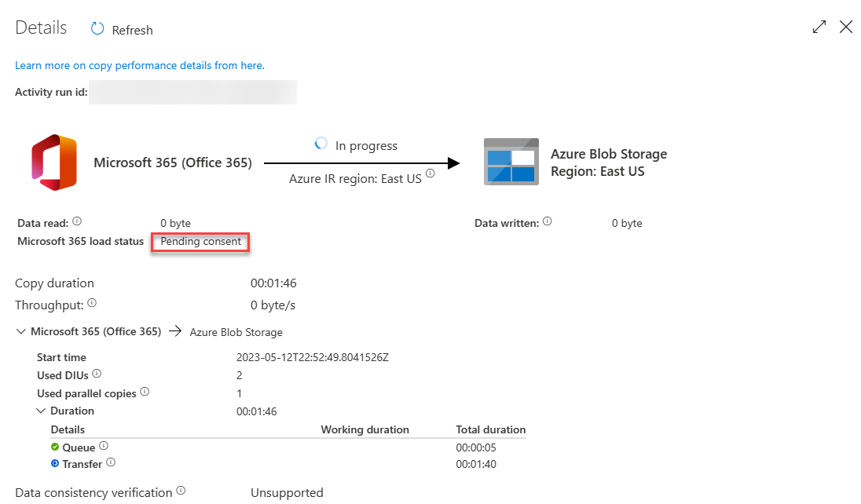This screenshot has width=861, height=504.
Task: Open the copy performance details link
Action: pyautogui.click(x=139, y=65)
